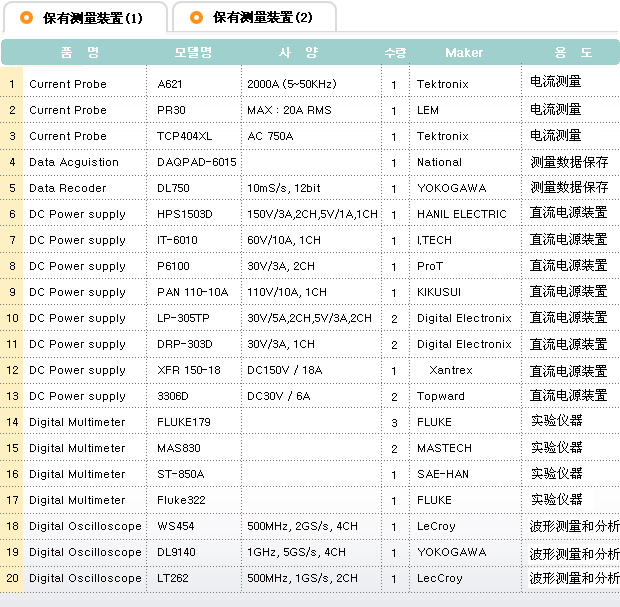Screen dimensions: 620x607
Task: Click spec DC30V / 6A
Action: [x=279, y=396]
